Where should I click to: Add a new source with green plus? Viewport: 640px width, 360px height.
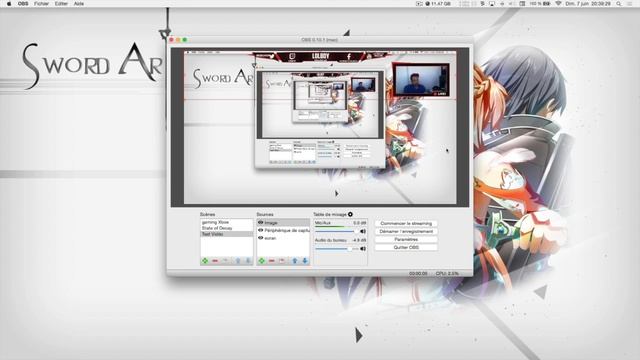pos(262,261)
